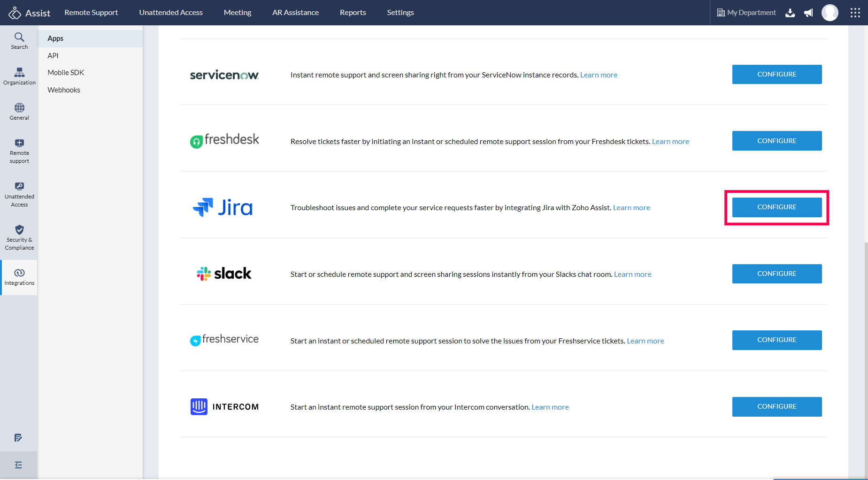
Task: Open Organization settings in sidebar
Action: click(x=19, y=76)
